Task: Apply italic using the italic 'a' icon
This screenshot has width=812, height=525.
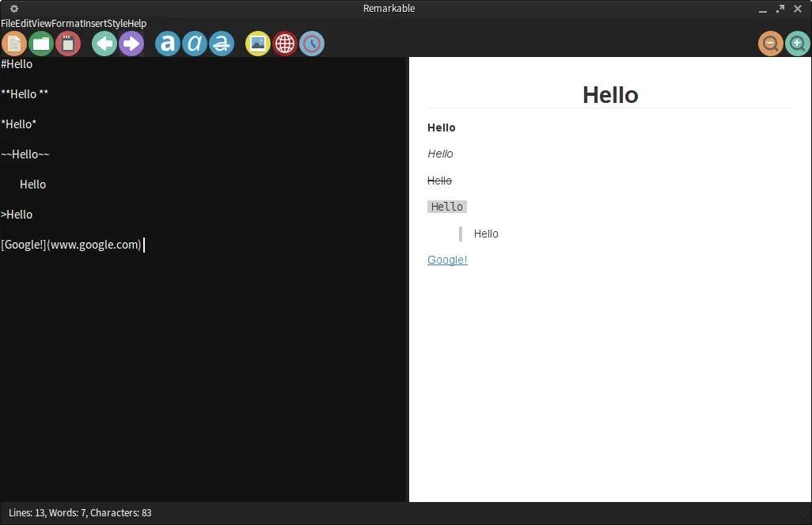Action: click(x=195, y=44)
